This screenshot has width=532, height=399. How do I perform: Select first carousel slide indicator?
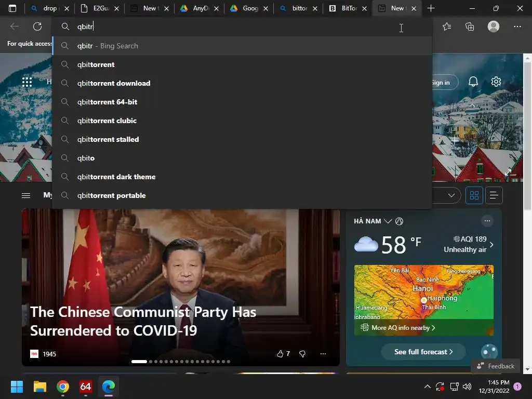coord(139,362)
